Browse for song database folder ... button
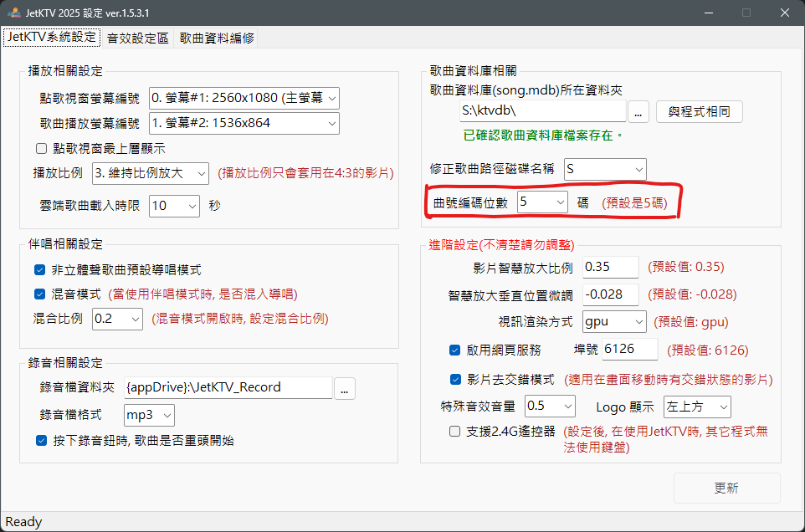The image size is (805, 532). tap(638, 111)
